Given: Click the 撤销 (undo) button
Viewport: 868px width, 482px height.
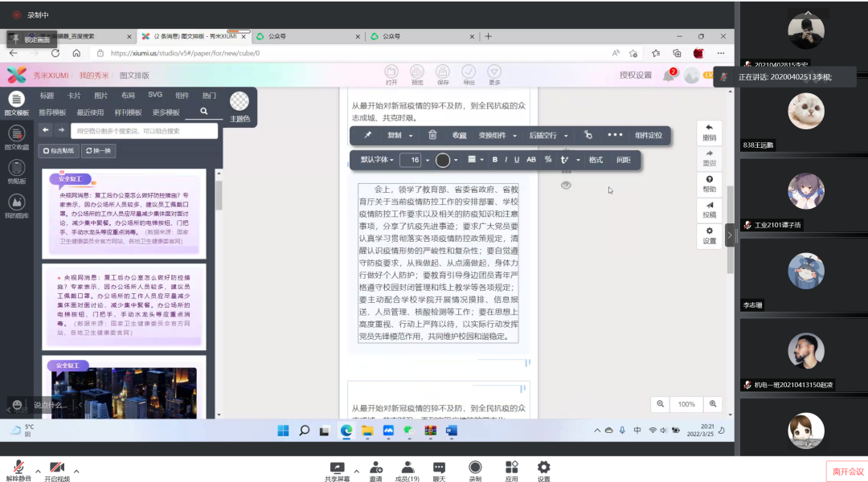Looking at the screenshot, I should coord(709,132).
